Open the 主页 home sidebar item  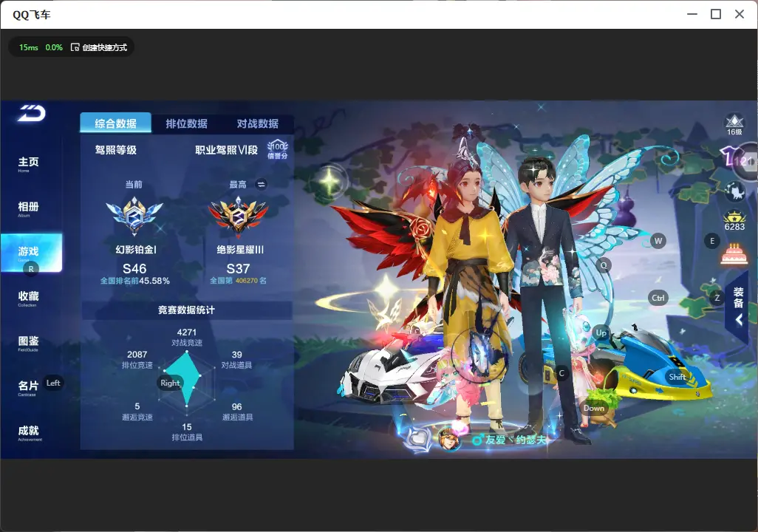[28, 164]
